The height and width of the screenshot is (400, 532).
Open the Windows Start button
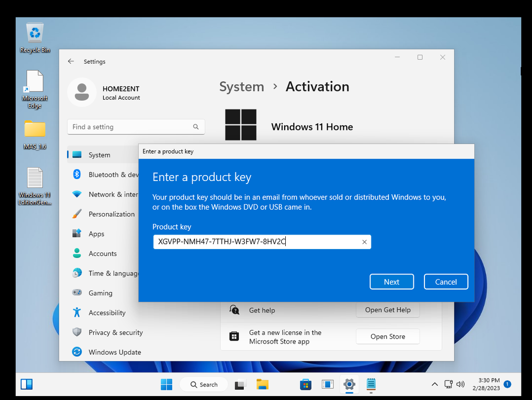pos(166,384)
